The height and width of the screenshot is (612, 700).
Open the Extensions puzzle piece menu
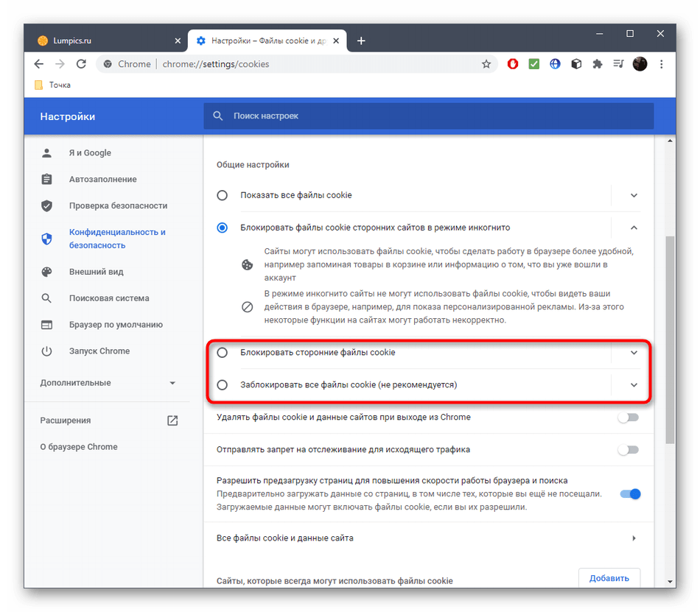[x=598, y=64]
